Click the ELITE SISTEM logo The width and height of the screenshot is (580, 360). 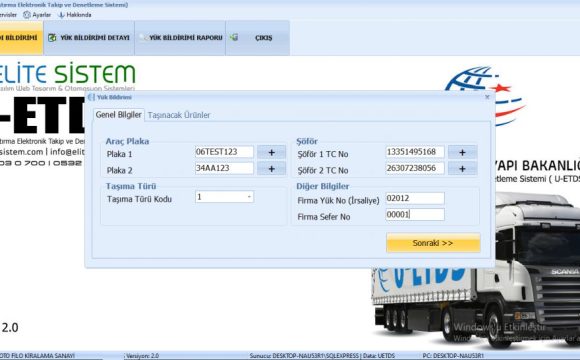[67, 77]
